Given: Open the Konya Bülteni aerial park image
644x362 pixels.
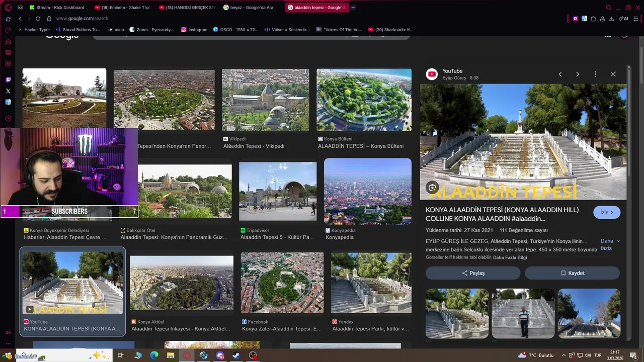Looking at the screenshot, I should tap(364, 100).
